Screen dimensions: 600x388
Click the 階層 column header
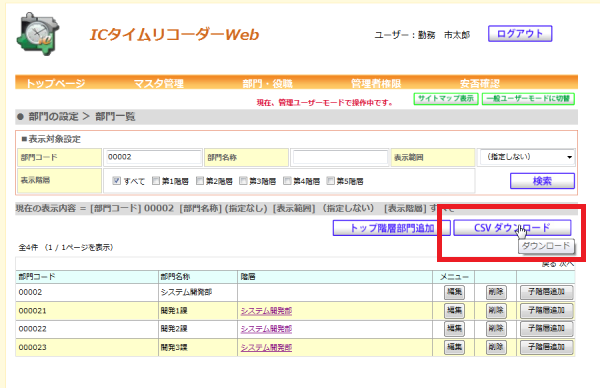coord(335,277)
